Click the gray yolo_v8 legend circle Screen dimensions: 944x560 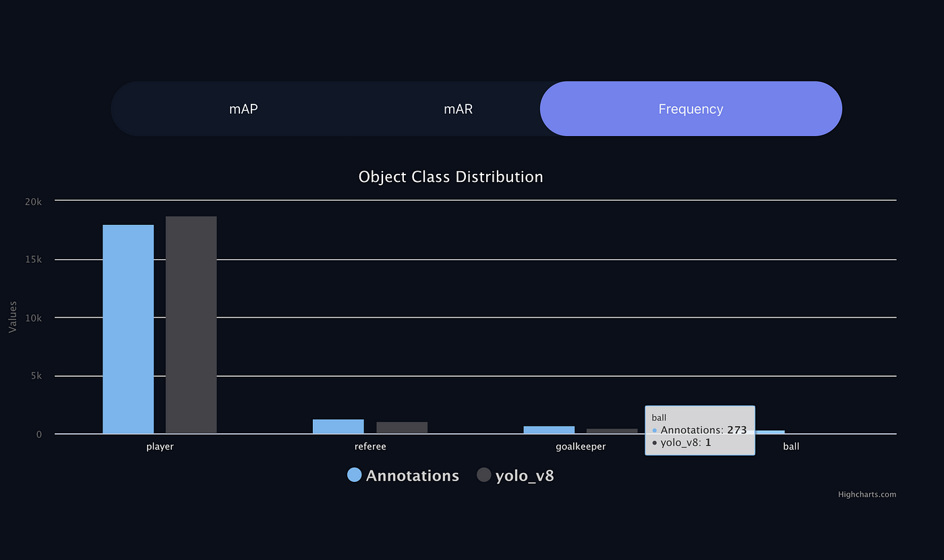point(483,475)
